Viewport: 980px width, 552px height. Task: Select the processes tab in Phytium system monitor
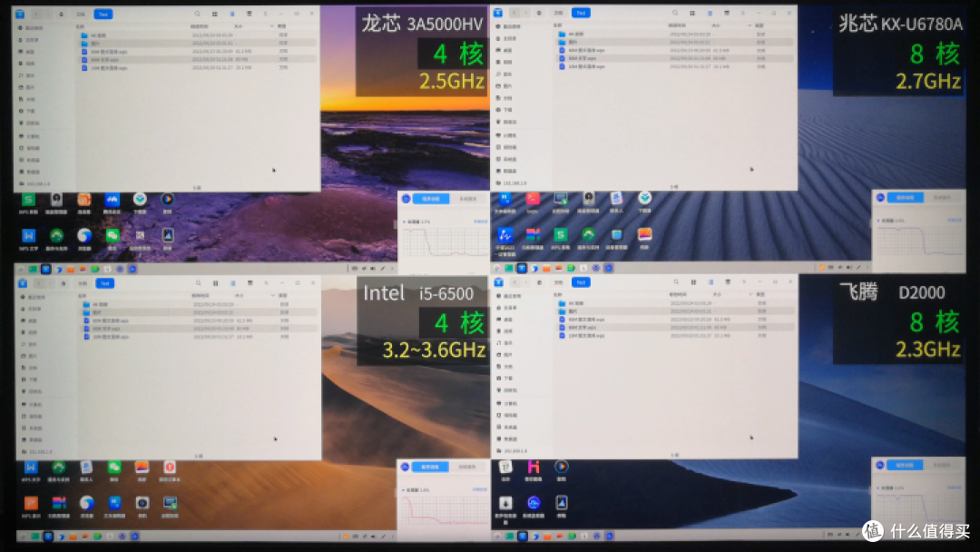coord(905,465)
